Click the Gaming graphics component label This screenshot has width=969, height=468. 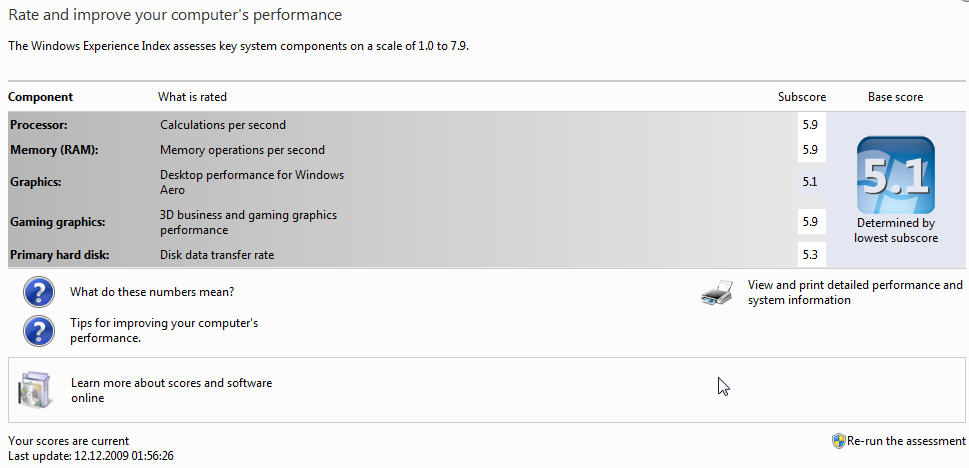pos(58,222)
